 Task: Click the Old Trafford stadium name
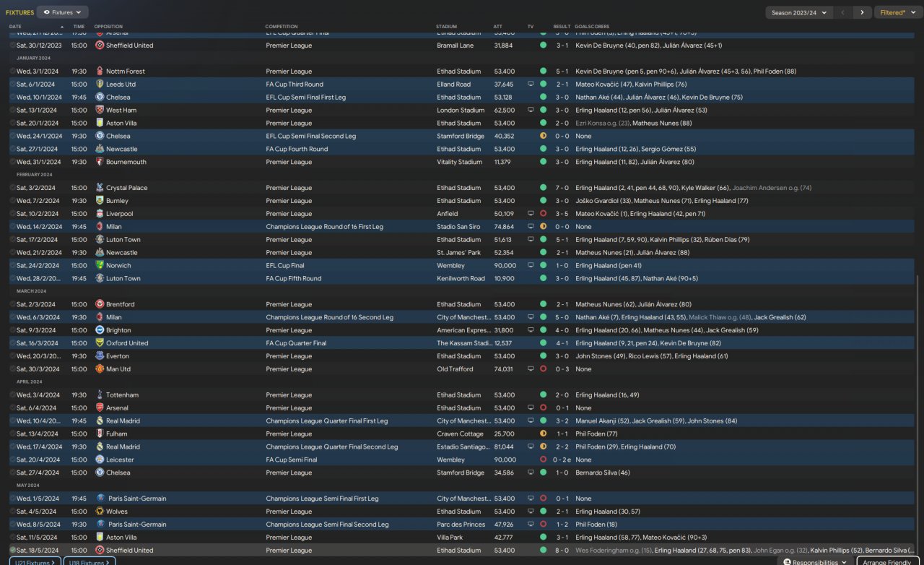(453, 369)
